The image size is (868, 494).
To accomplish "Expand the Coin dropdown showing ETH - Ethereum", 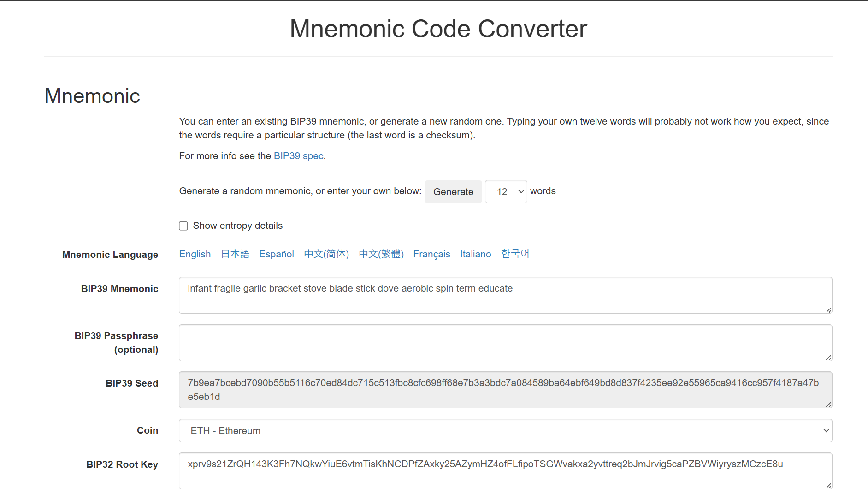I will [x=505, y=431].
